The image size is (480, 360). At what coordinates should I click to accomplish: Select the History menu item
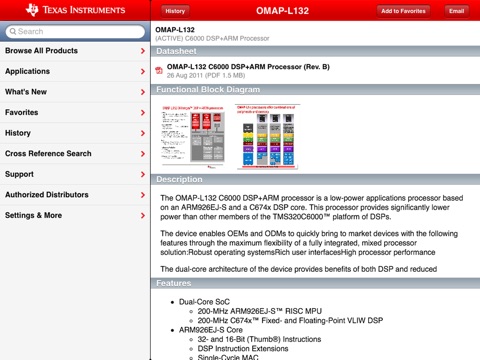pos(75,133)
